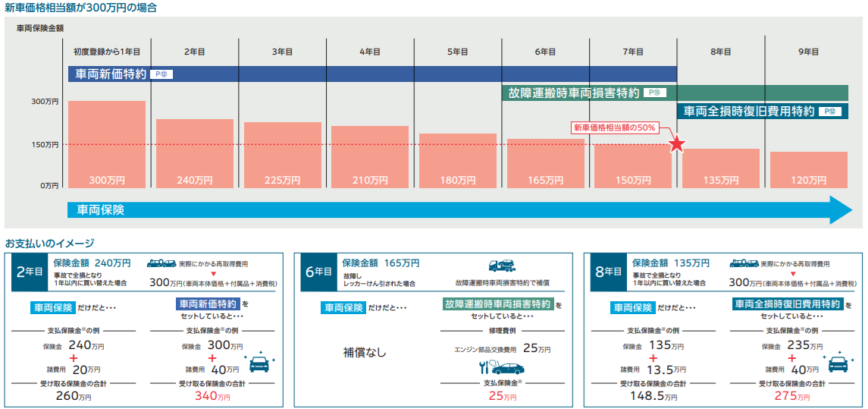The image size is (868, 409).
Task: Click the 225万円 salmon bar
Action: pos(282,155)
